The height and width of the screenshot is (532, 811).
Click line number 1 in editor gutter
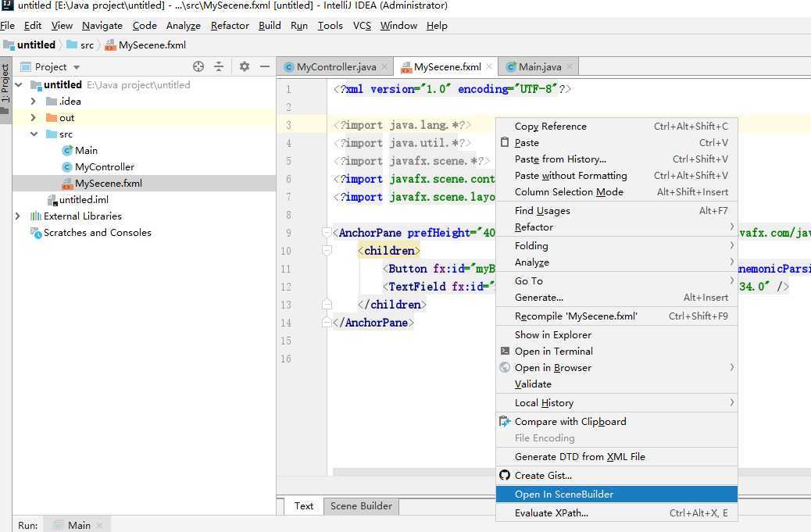click(x=288, y=89)
